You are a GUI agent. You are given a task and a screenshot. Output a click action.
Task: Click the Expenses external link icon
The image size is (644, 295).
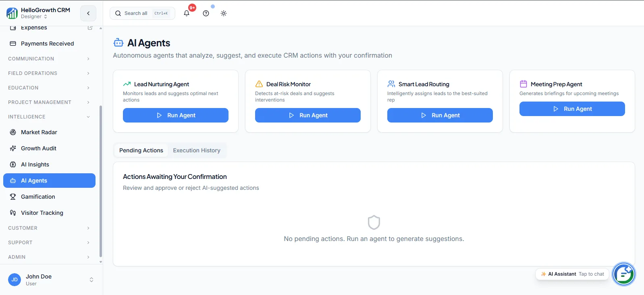(x=90, y=28)
